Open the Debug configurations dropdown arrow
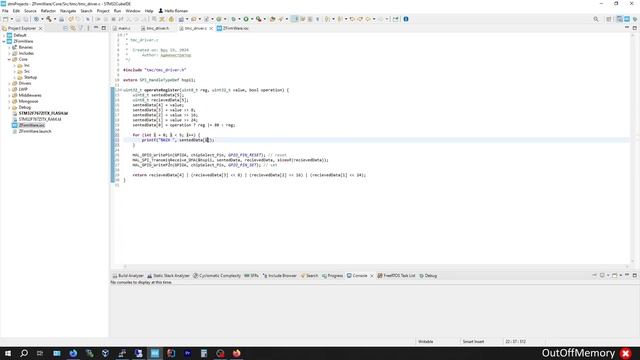This screenshot has height=360, width=640. (239, 19)
